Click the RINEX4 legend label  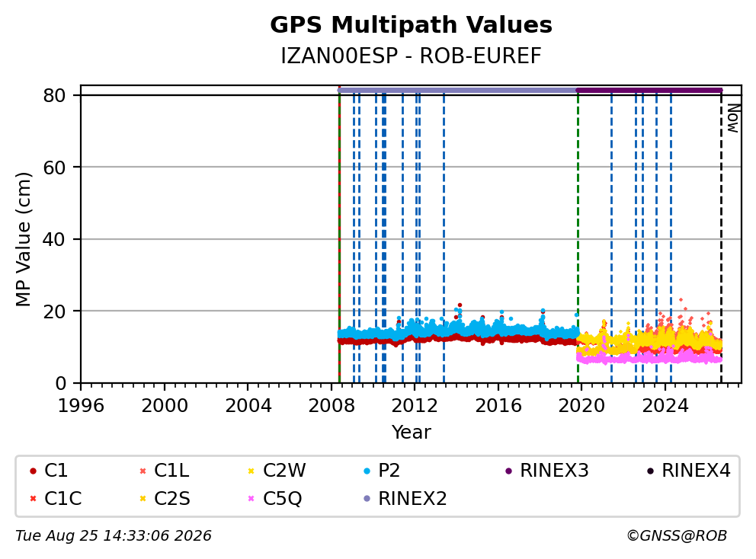pyautogui.click(x=696, y=471)
